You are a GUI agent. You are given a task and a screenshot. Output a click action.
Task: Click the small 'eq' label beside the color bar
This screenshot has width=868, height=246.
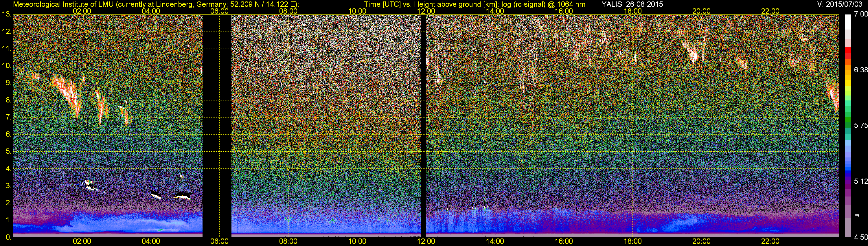[x=857, y=215]
